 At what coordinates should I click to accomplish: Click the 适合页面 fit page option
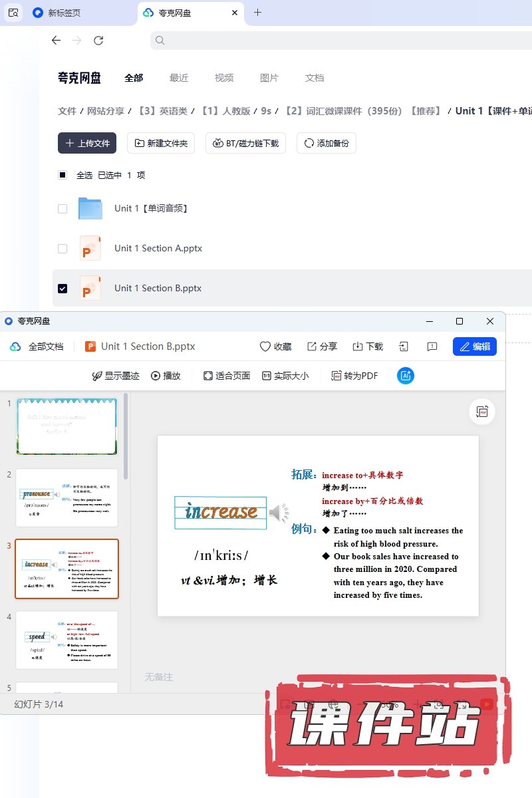point(227,376)
